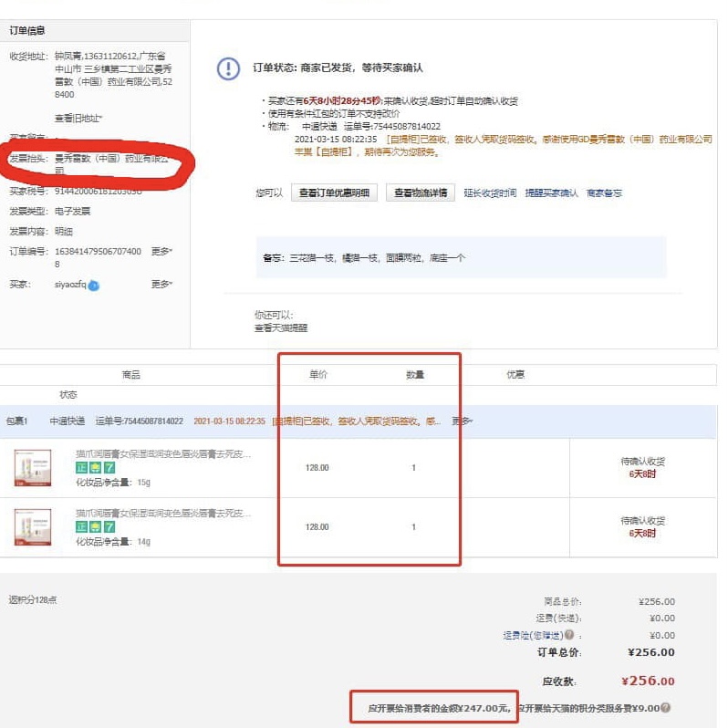The height and width of the screenshot is (728, 728).
Task: Expand 更多 next to buyer name
Action: point(161,285)
